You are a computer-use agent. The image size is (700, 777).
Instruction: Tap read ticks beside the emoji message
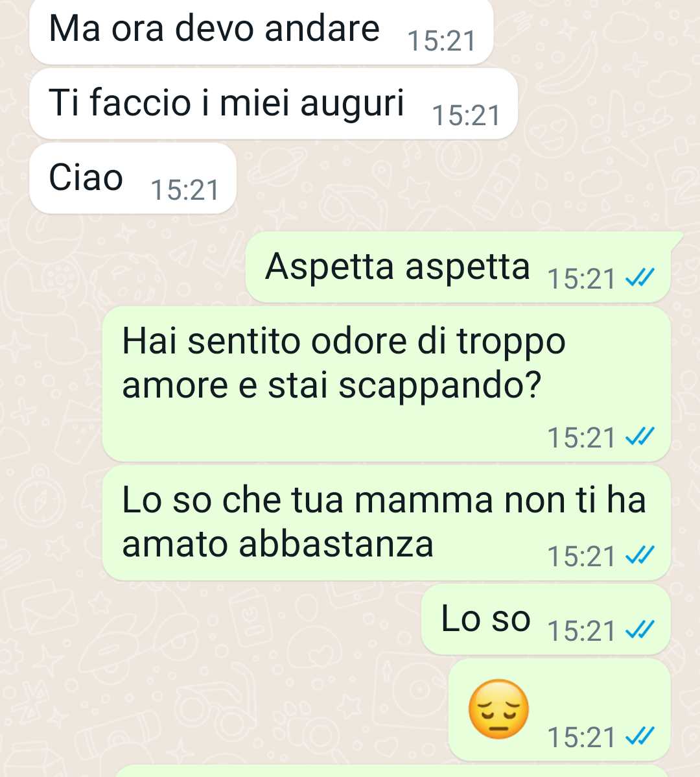coord(640,736)
